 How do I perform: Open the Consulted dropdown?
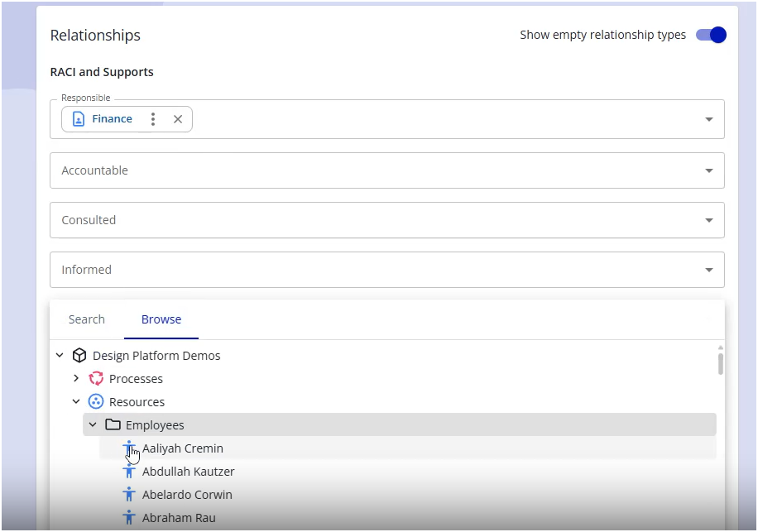click(709, 220)
